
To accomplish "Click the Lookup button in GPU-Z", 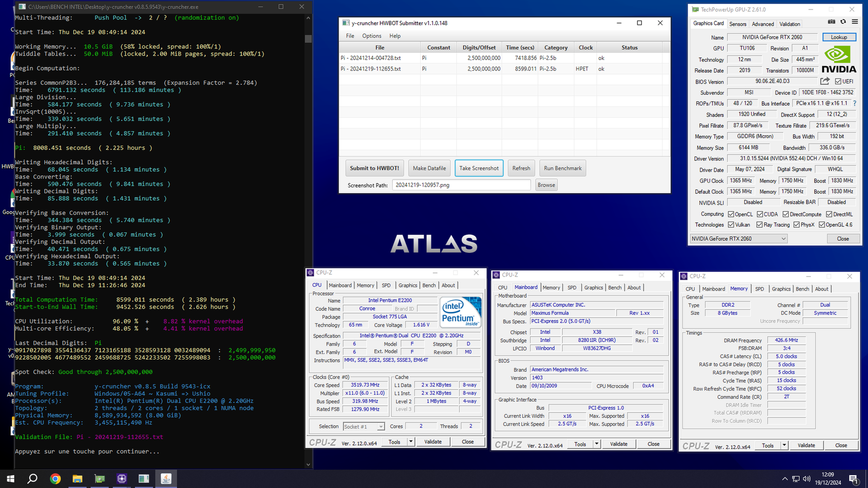I will (839, 37).
